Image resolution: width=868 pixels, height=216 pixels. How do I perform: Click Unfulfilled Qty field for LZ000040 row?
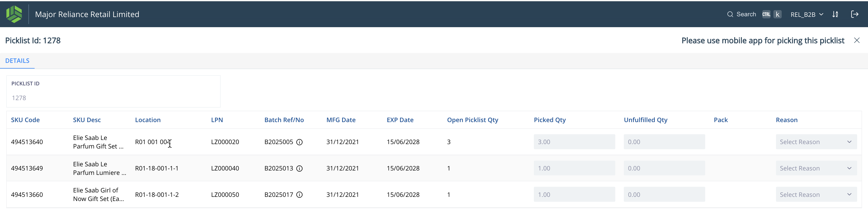click(x=664, y=168)
